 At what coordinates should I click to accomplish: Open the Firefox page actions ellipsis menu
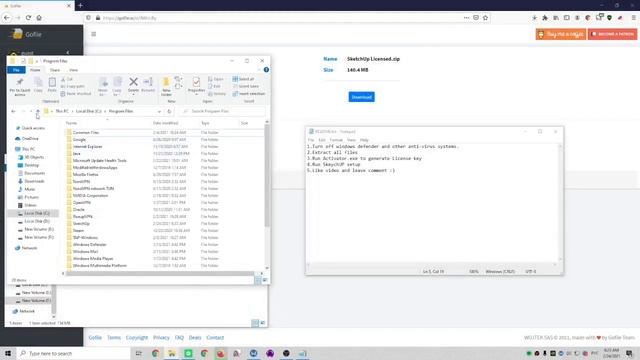click(466, 18)
